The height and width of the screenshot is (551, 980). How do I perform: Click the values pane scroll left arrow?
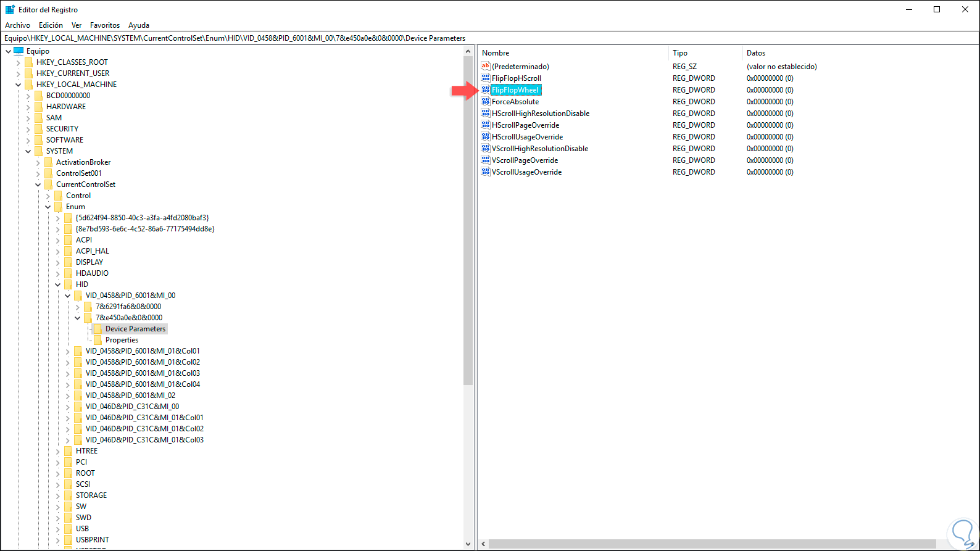483,544
